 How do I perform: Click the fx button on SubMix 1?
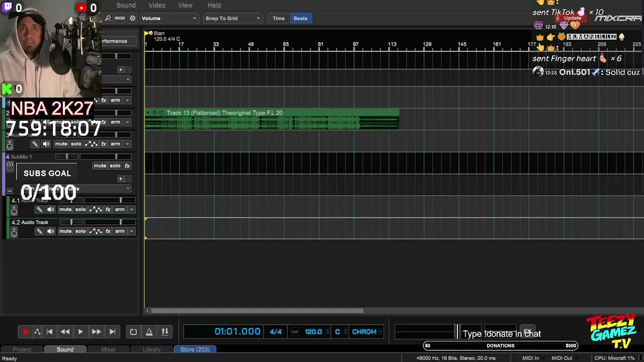pyautogui.click(x=127, y=166)
